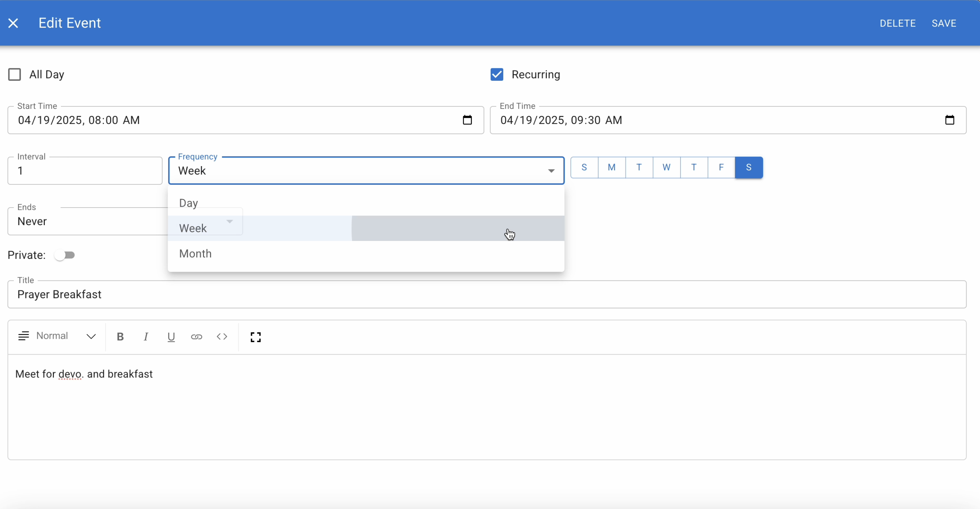This screenshot has height=509, width=980.
Task: Insert a link with link icon
Action: coord(196,337)
